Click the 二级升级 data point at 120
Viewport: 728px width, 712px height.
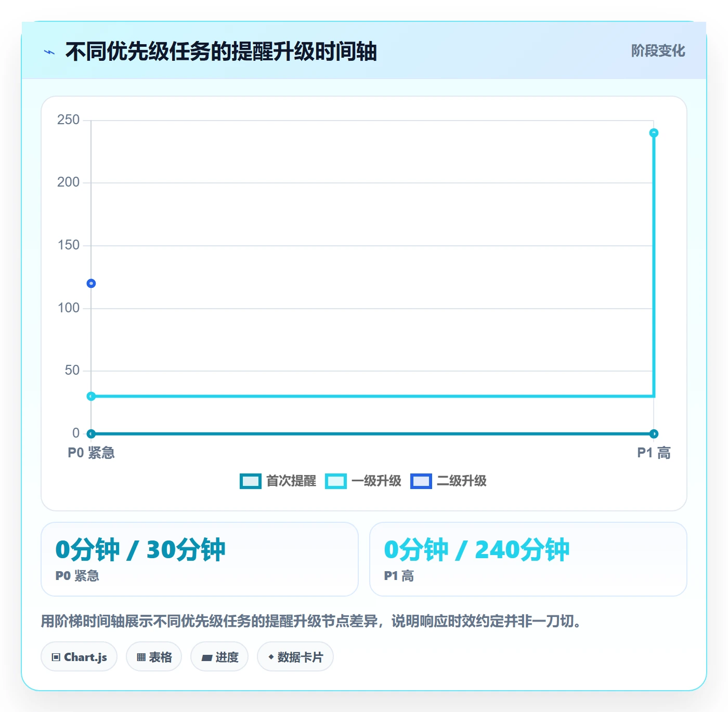point(91,283)
